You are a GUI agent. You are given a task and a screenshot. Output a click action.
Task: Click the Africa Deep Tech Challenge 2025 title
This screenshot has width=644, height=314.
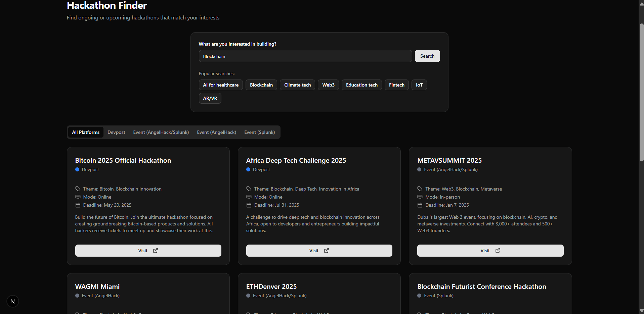(296, 160)
